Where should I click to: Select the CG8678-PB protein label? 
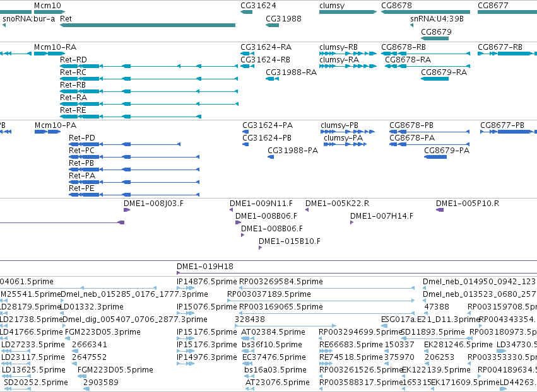[411, 125]
